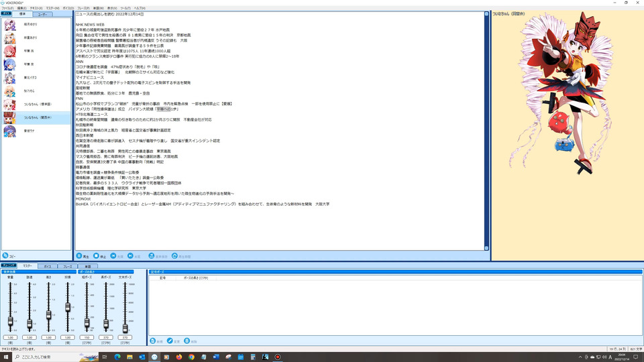Click the 文末ポーズ value input field

tap(125, 337)
